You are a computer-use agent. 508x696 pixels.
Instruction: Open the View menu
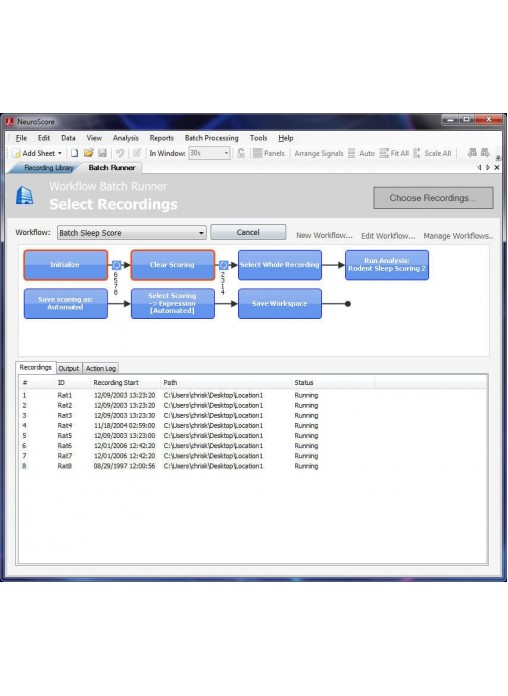(94, 138)
